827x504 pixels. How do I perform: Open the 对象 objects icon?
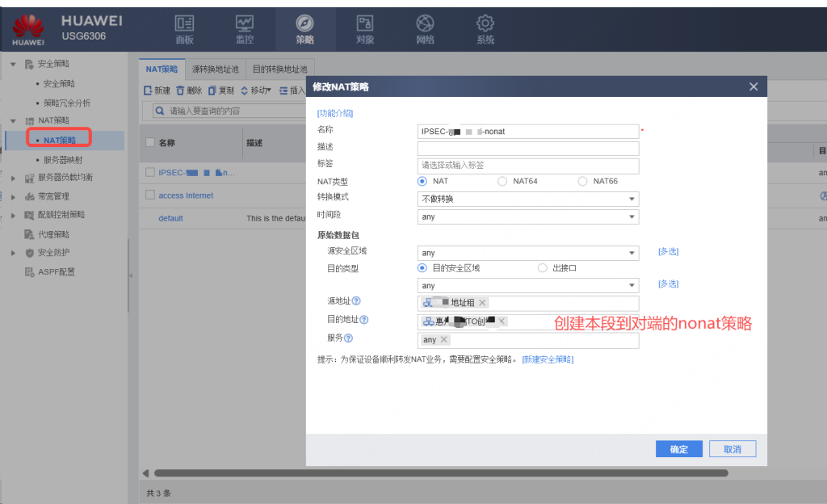coord(365,23)
